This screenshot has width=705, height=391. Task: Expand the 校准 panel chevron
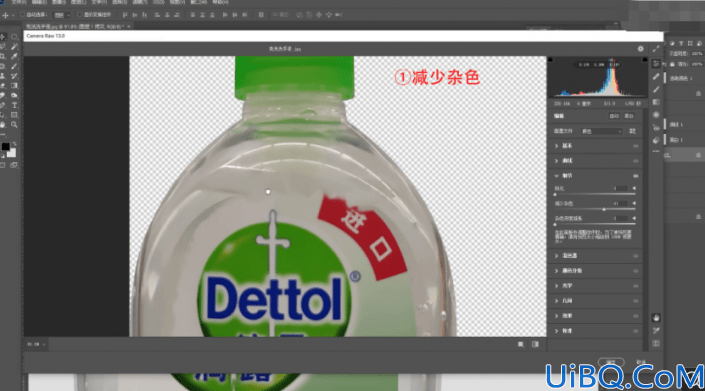[x=556, y=331]
